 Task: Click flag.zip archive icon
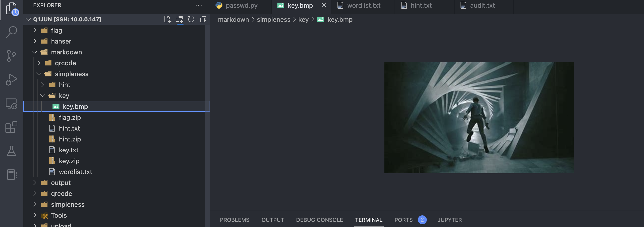tap(52, 117)
